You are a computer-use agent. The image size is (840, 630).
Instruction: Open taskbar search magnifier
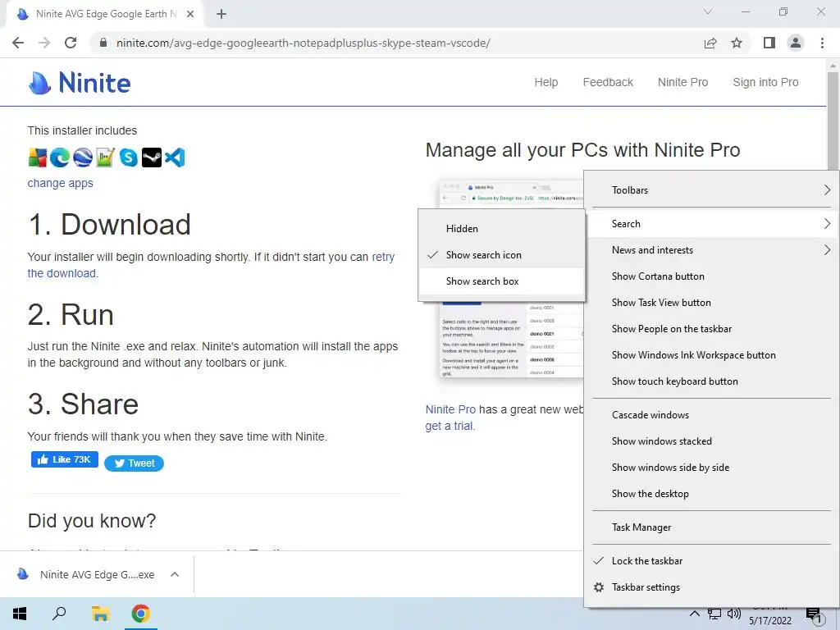tap(59, 614)
